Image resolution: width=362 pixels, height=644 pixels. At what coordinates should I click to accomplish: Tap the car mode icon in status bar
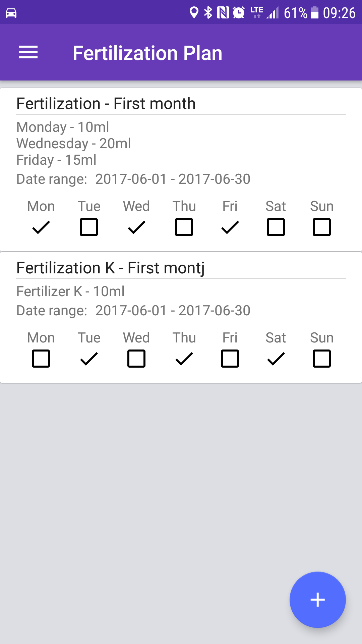(11, 13)
